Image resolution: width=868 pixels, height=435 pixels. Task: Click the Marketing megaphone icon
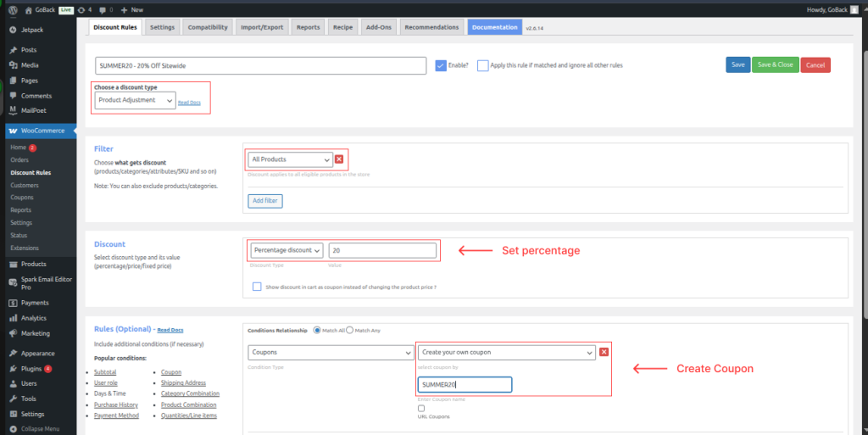click(14, 333)
